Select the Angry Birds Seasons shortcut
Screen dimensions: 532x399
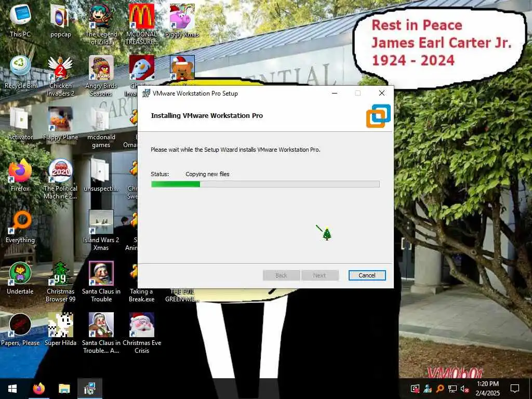tap(101, 76)
